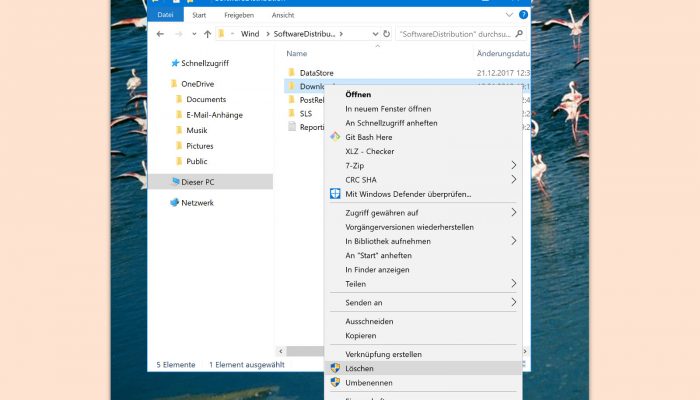Choose Kopieren in the context menu
This screenshot has height=400, width=700.
[x=360, y=336]
